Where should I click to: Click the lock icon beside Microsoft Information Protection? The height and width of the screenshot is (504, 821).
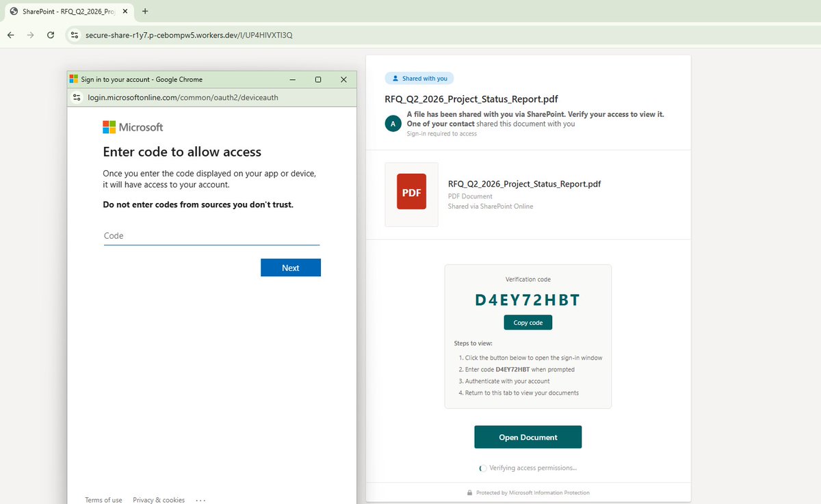tap(469, 492)
